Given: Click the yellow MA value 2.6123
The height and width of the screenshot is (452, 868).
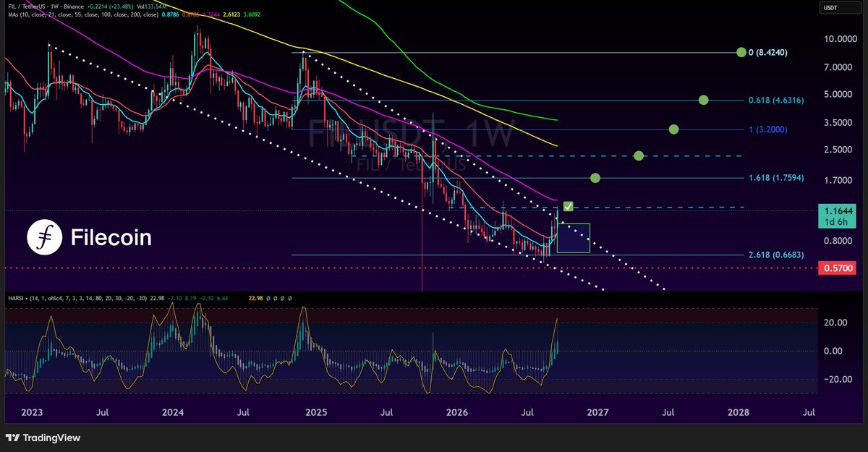Looking at the screenshot, I should (x=231, y=14).
